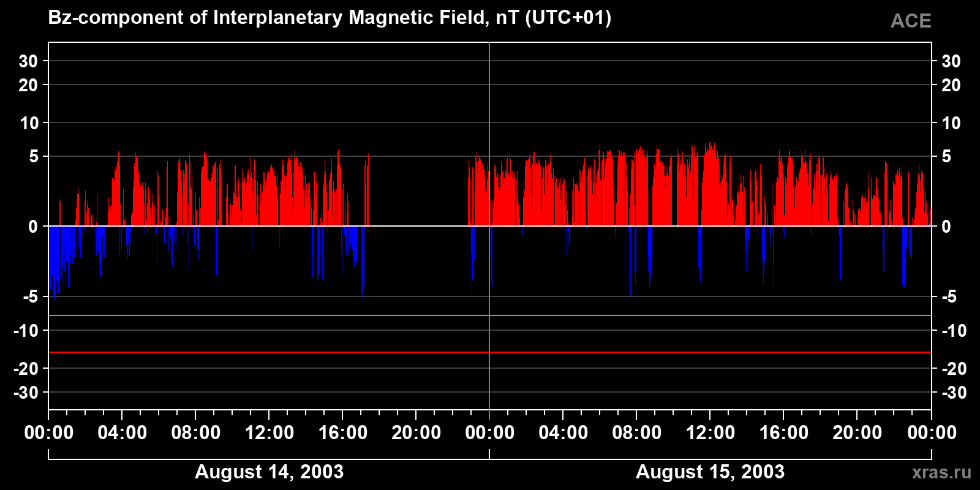Click the 08:00 tick label under August 15

636,432
